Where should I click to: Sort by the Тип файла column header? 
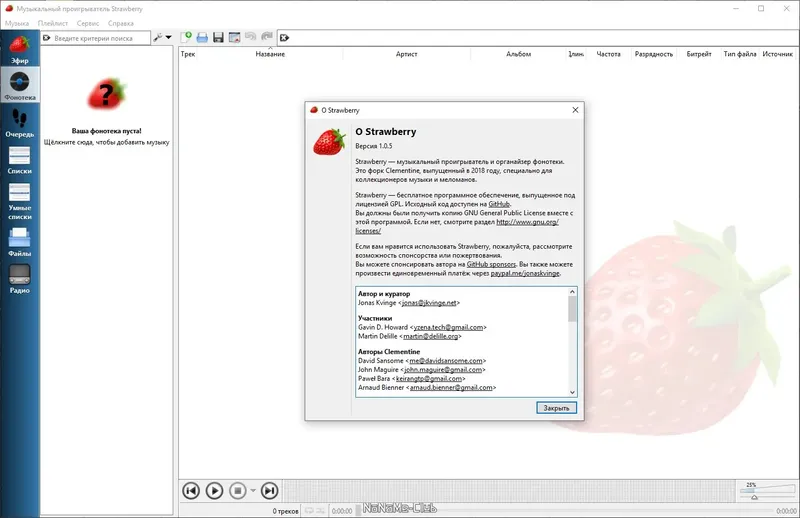(739, 54)
